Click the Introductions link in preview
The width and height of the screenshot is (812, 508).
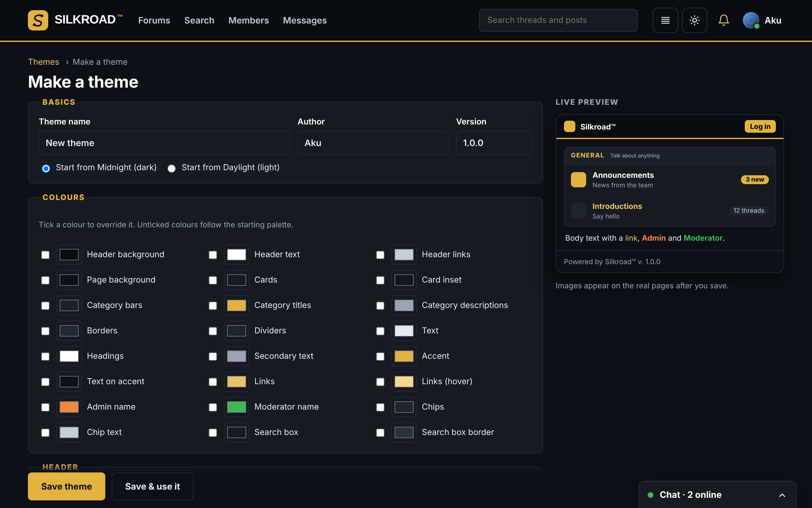pos(617,206)
